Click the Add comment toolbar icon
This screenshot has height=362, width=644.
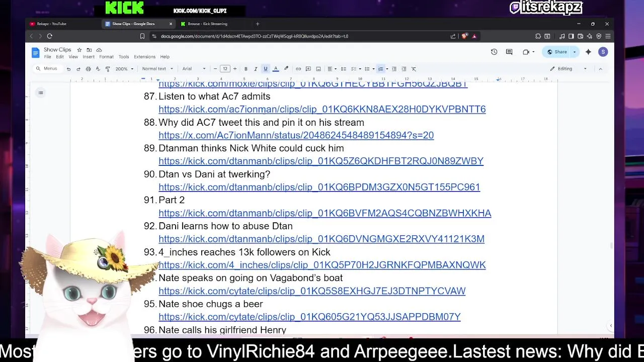(308, 69)
